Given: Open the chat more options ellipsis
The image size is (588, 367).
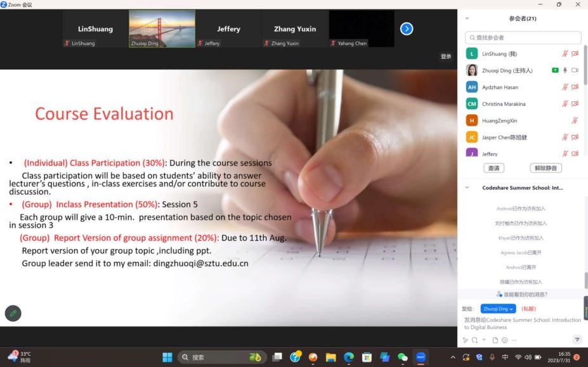Looking at the screenshot, I should (x=514, y=340).
